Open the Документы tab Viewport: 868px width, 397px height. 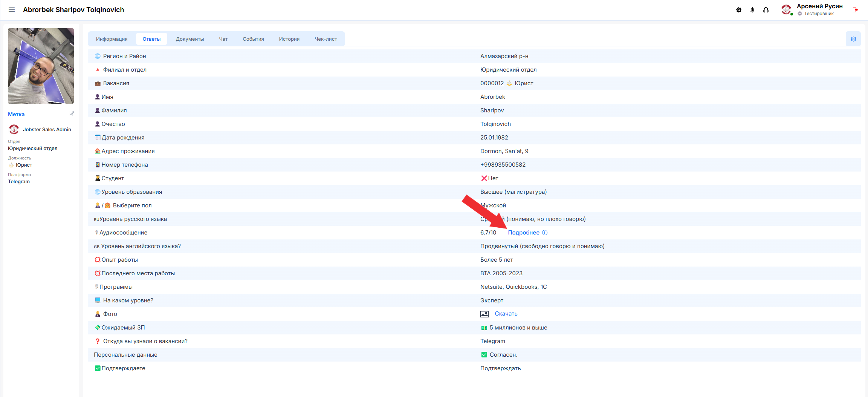[x=189, y=39]
